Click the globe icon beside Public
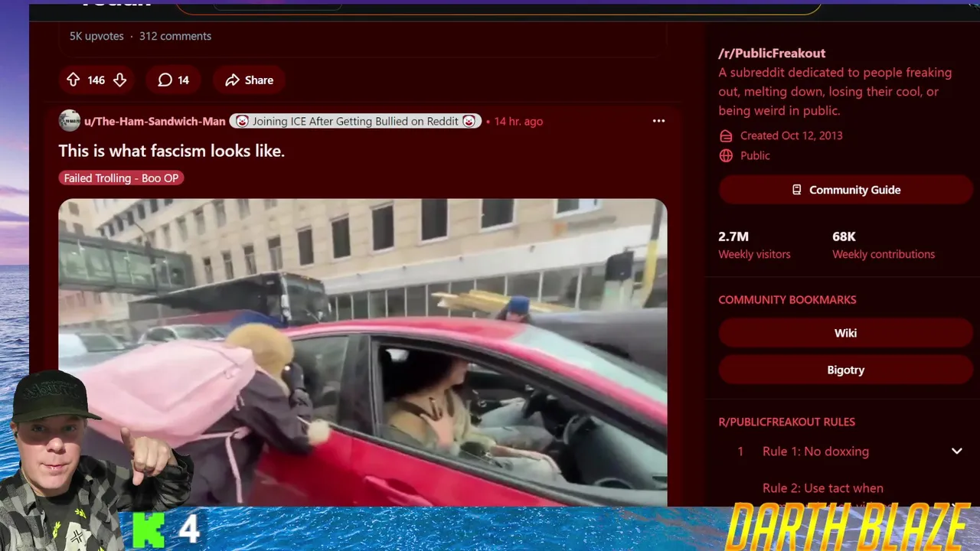980x551 pixels. click(x=726, y=155)
